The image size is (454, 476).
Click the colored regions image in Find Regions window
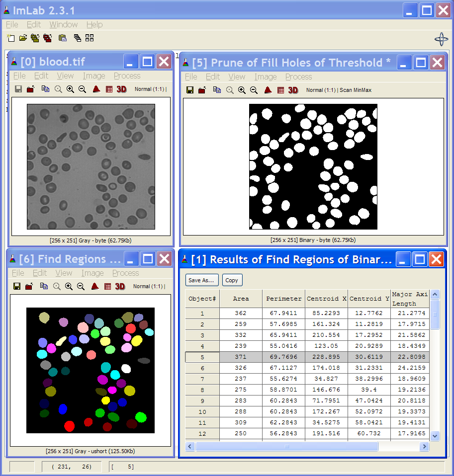tap(91, 370)
